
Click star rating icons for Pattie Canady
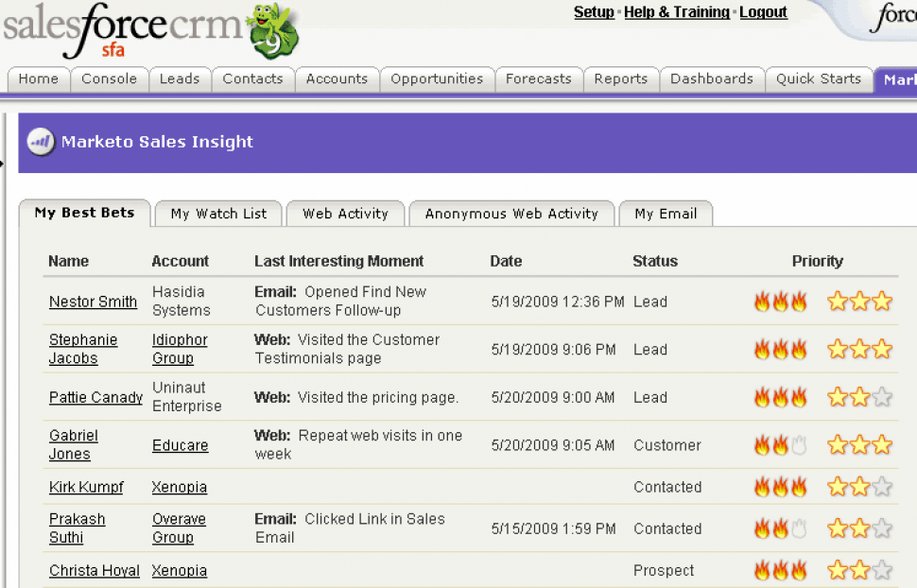[x=859, y=398]
